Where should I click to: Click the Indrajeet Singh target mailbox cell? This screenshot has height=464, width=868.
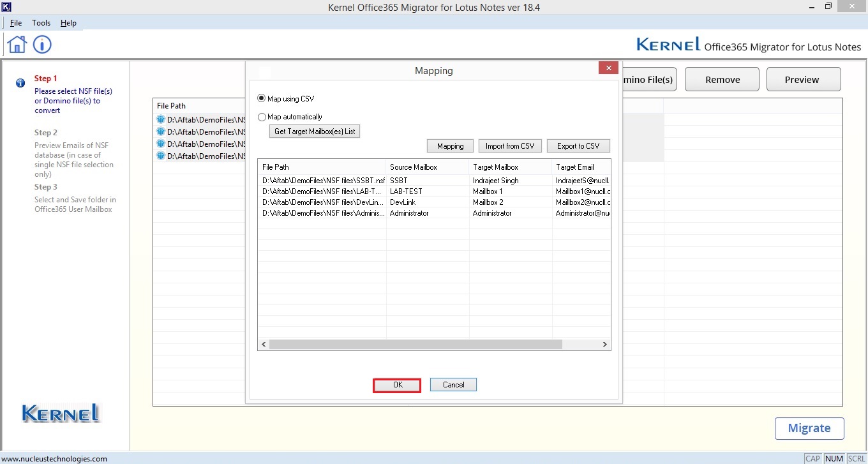(x=511, y=181)
